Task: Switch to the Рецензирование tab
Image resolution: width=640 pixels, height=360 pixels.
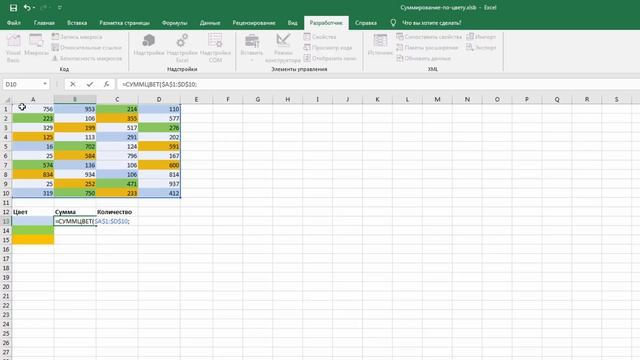Action: pyautogui.click(x=254, y=23)
